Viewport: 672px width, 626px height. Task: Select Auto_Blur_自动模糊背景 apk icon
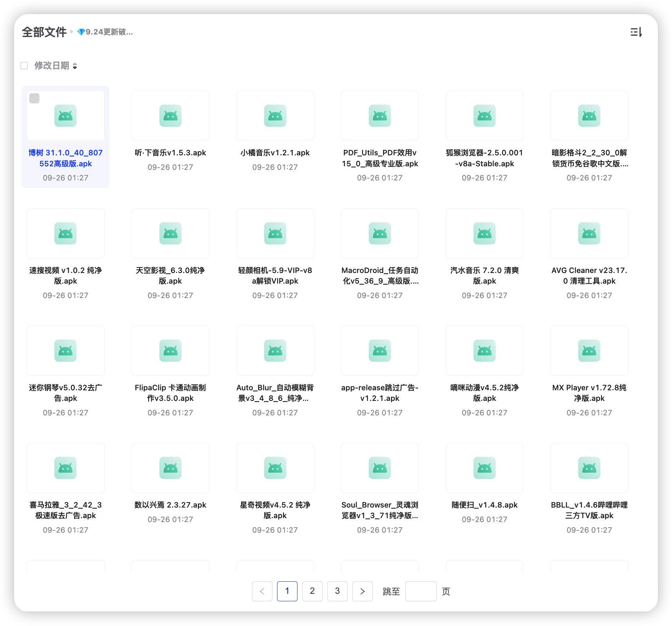point(275,351)
